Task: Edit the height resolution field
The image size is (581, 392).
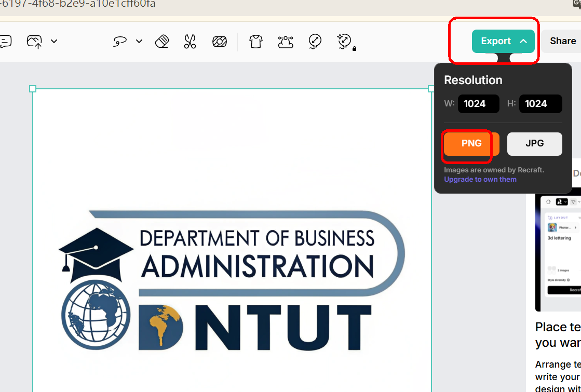Action: click(x=540, y=104)
